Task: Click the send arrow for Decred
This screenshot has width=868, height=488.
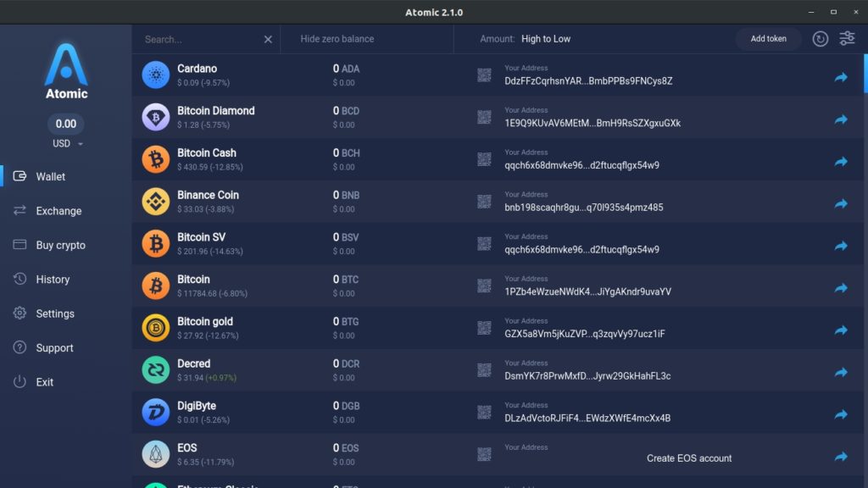Action: (x=841, y=373)
